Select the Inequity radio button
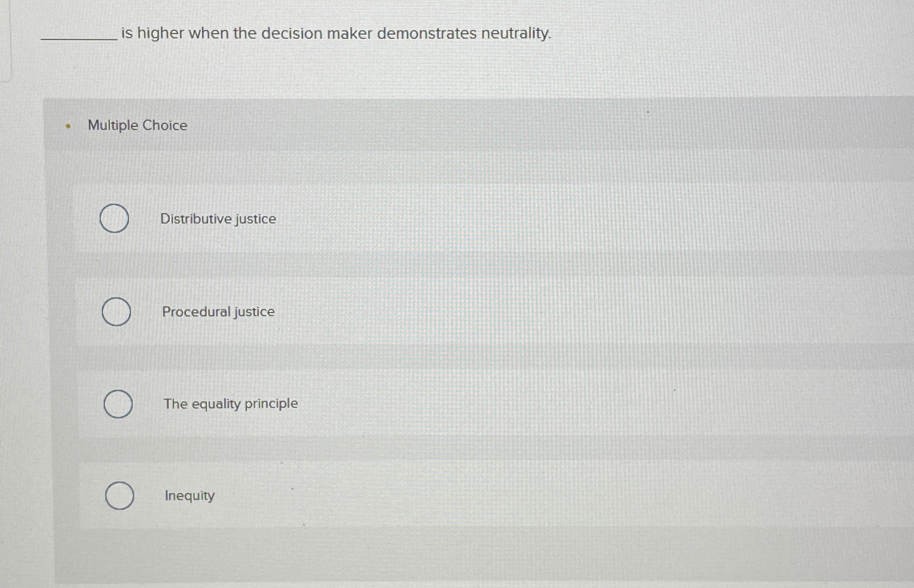This screenshot has height=588, width=914. coord(120,496)
